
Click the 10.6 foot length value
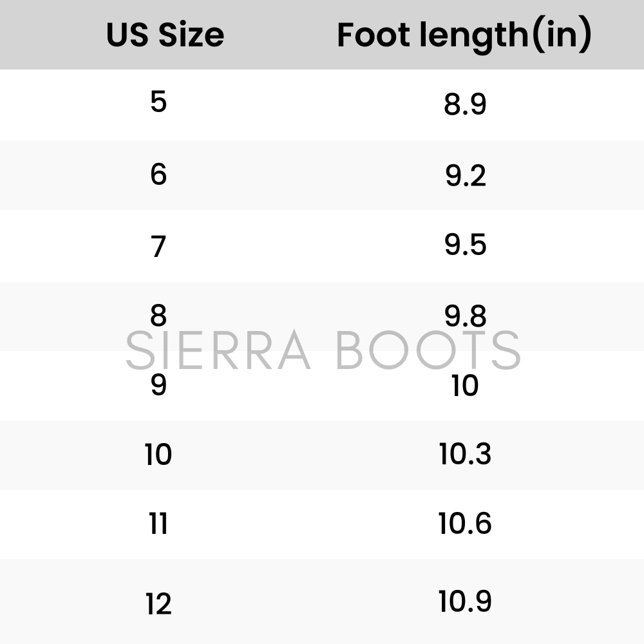(465, 524)
